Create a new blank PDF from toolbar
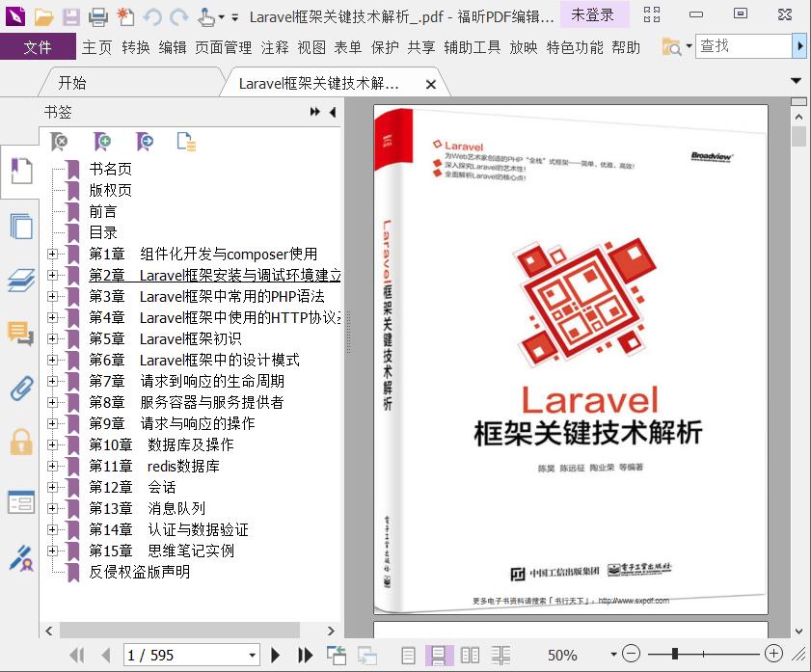The width and height of the screenshot is (811, 672). coord(125,17)
